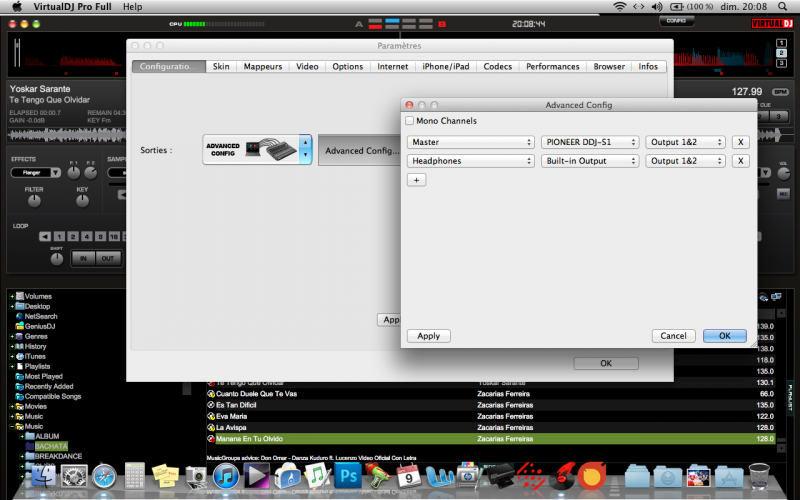800x500 pixels.
Task: Confirm Advanced Config with OK
Action: [x=724, y=336]
